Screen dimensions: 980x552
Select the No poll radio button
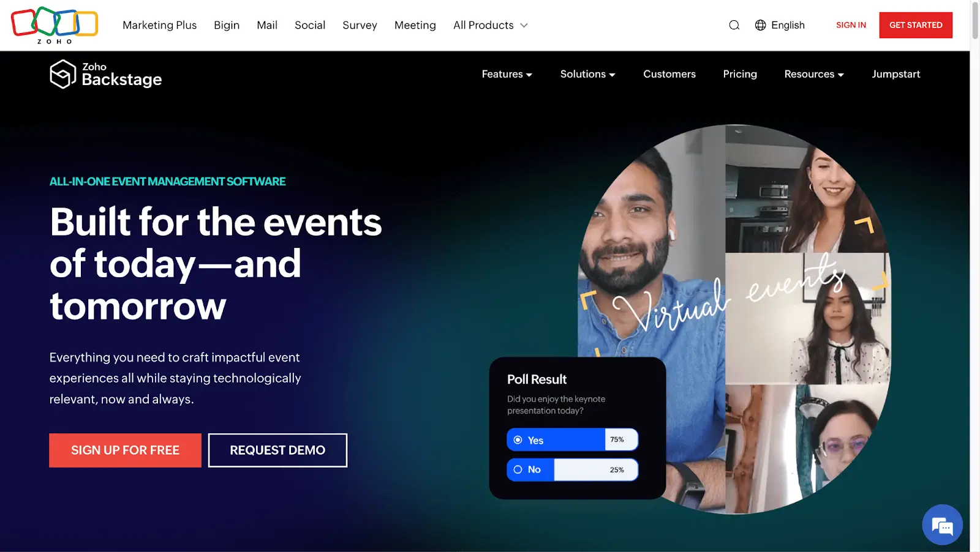click(x=518, y=469)
